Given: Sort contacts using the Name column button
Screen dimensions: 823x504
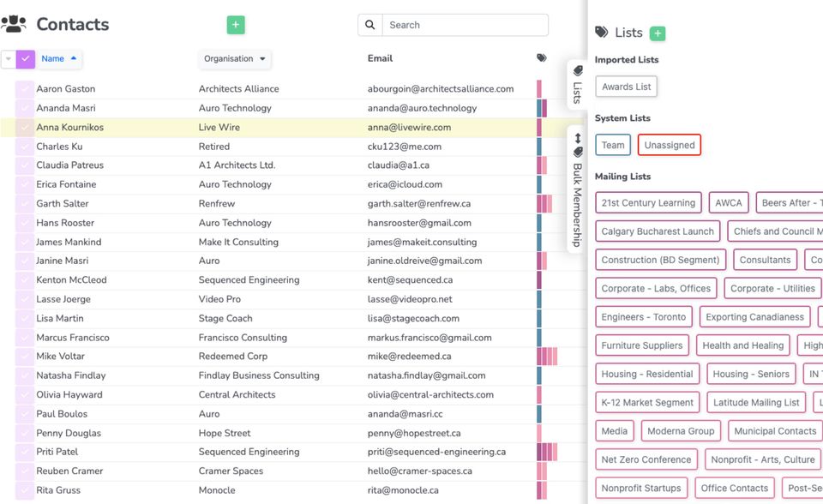Looking at the screenshot, I should pyautogui.click(x=59, y=59).
